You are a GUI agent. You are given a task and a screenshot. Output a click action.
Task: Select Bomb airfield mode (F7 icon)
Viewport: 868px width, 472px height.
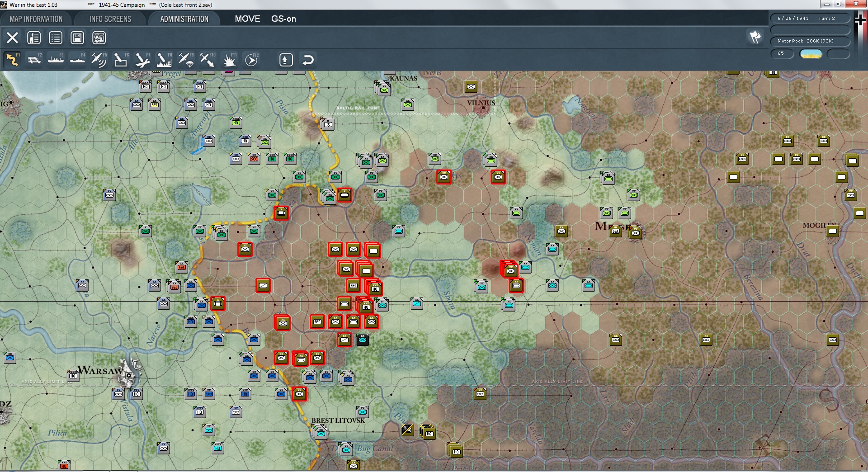click(142, 60)
